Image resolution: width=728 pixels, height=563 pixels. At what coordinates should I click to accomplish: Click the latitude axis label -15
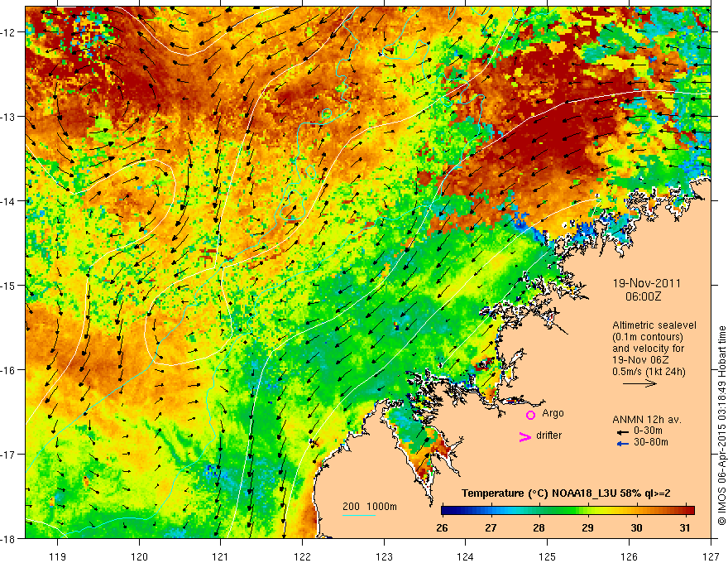tap(9, 285)
